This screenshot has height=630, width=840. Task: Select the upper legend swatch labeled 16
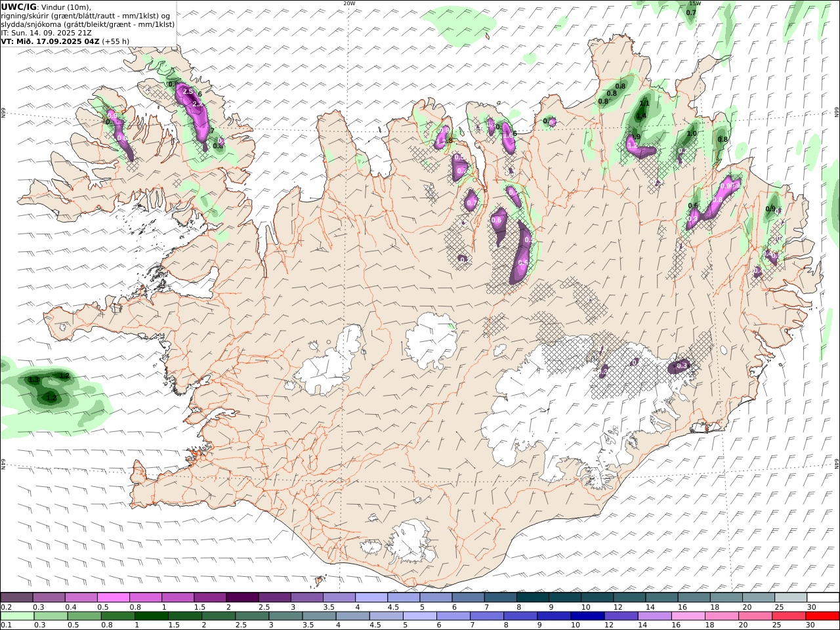point(694,597)
